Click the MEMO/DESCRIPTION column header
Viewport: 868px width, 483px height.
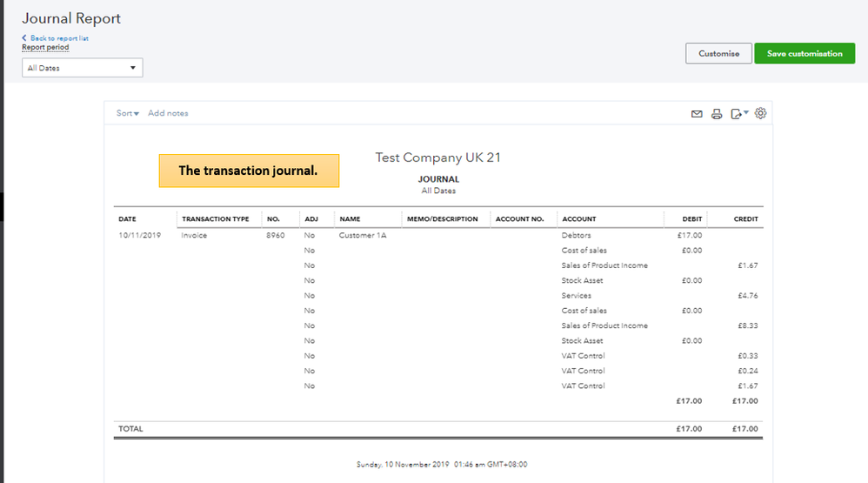coord(443,218)
